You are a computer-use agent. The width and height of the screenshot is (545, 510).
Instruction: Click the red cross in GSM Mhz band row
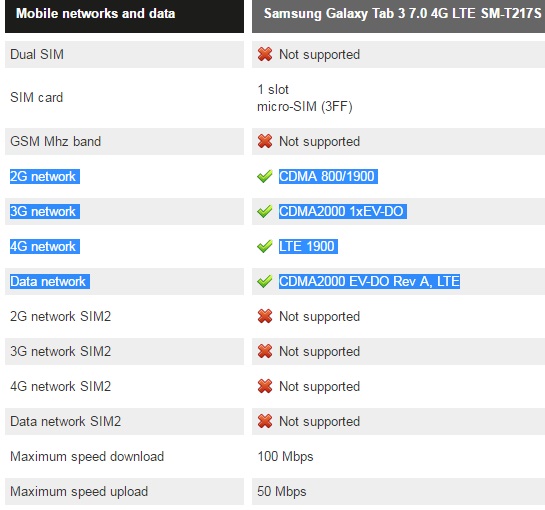[265, 141]
